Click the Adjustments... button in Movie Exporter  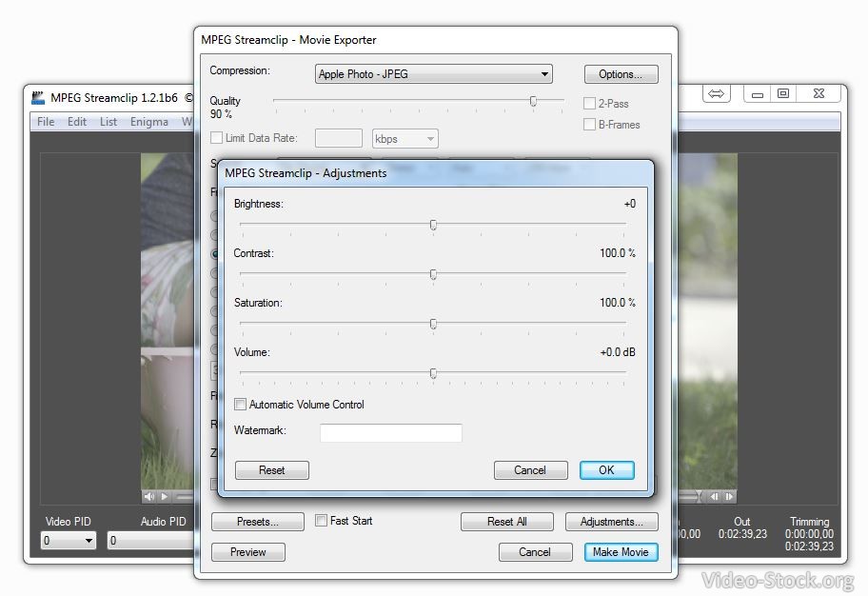click(612, 522)
